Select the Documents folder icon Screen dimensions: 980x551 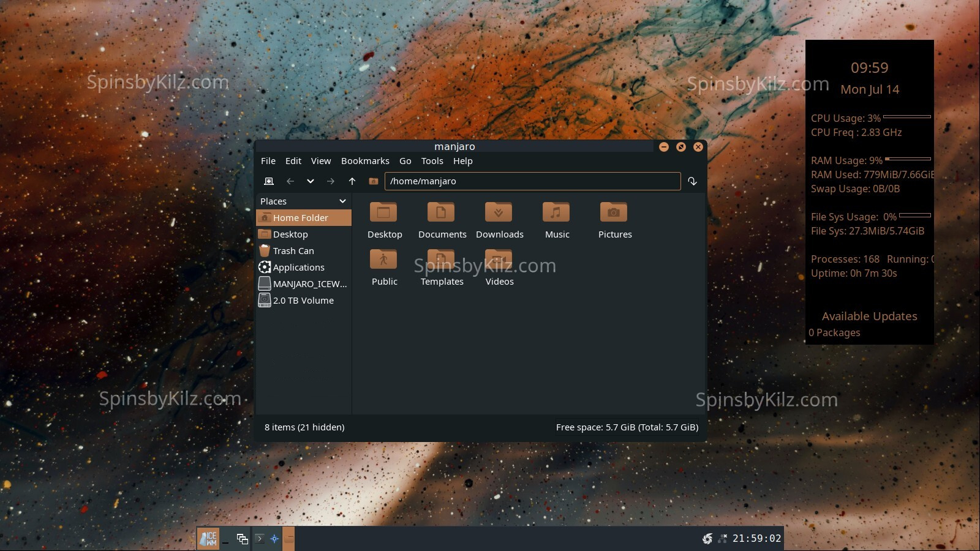442,213
